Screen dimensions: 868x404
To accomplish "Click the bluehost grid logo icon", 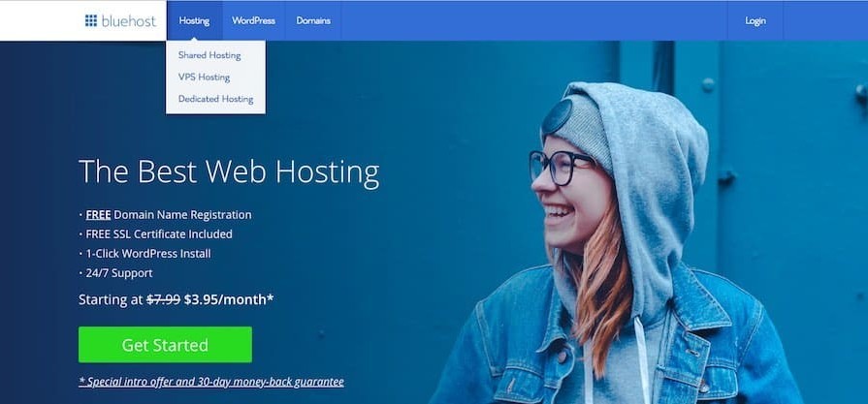I will click(x=91, y=21).
